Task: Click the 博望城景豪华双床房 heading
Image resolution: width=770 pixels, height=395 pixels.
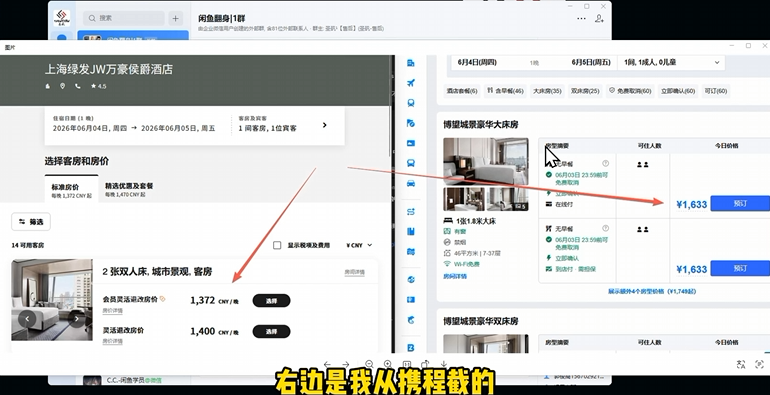Action: tap(481, 321)
